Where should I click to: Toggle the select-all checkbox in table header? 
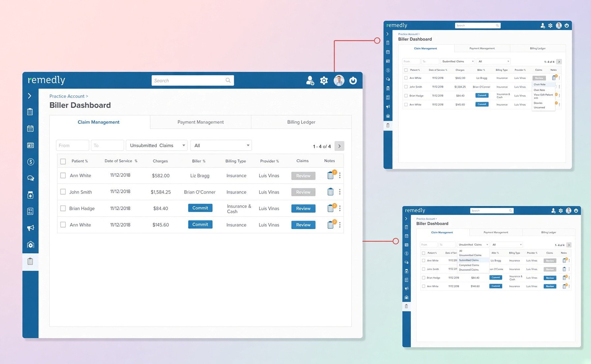click(x=63, y=161)
